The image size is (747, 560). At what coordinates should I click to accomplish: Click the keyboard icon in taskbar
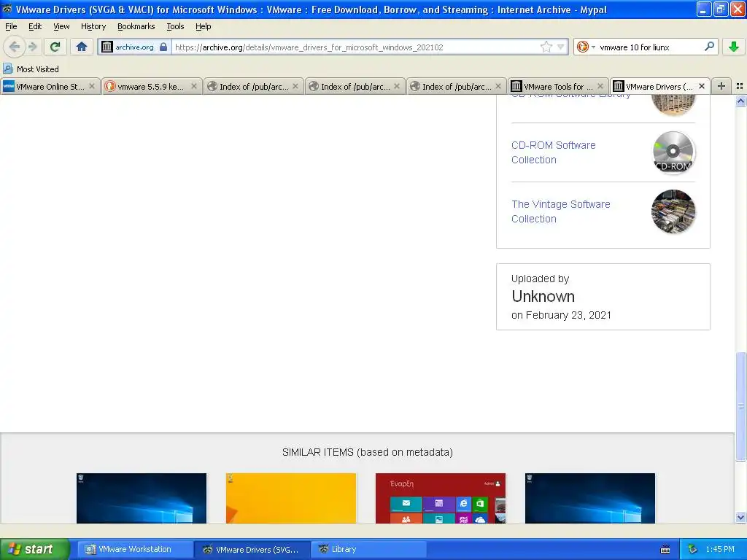pyautogui.click(x=665, y=550)
